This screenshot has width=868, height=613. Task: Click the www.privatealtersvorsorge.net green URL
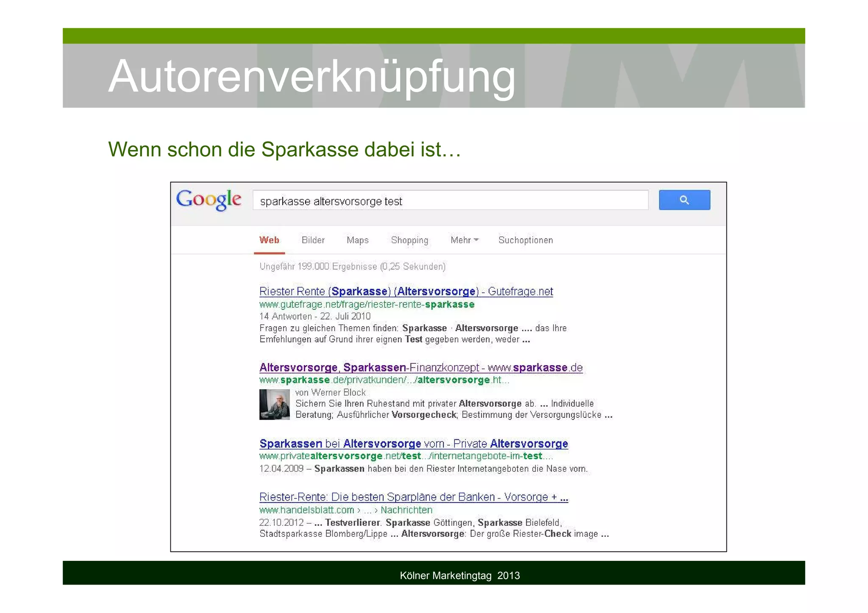coord(406,456)
